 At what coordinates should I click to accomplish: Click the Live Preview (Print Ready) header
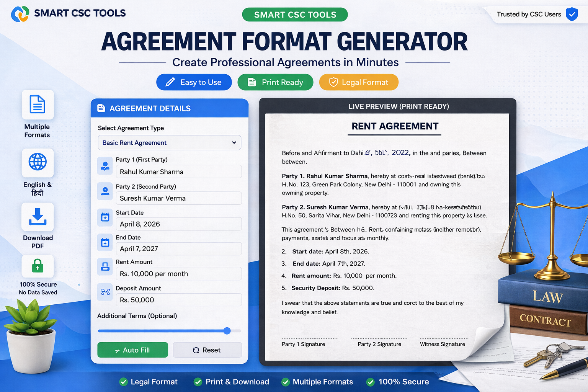coord(399,106)
